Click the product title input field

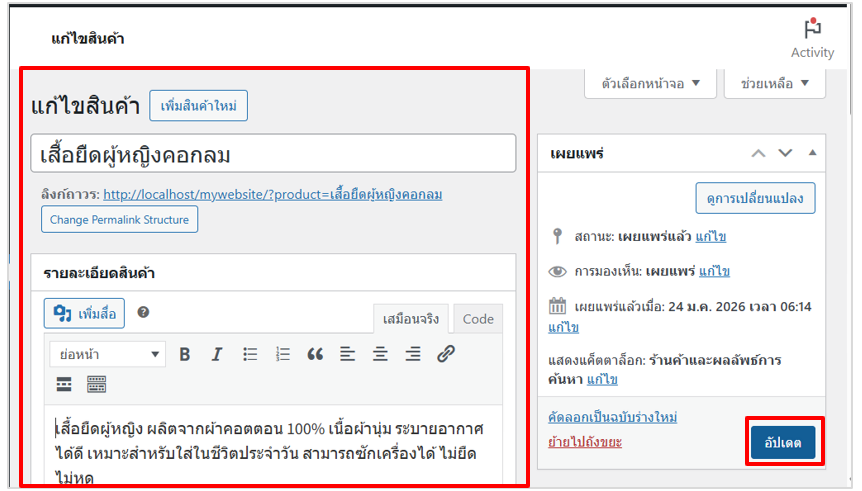pos(273,155)
